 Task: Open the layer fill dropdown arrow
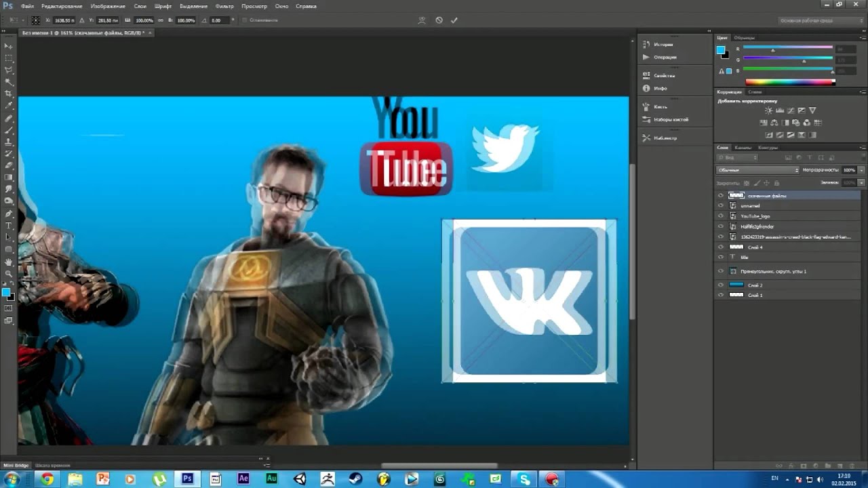pos(862,182)
